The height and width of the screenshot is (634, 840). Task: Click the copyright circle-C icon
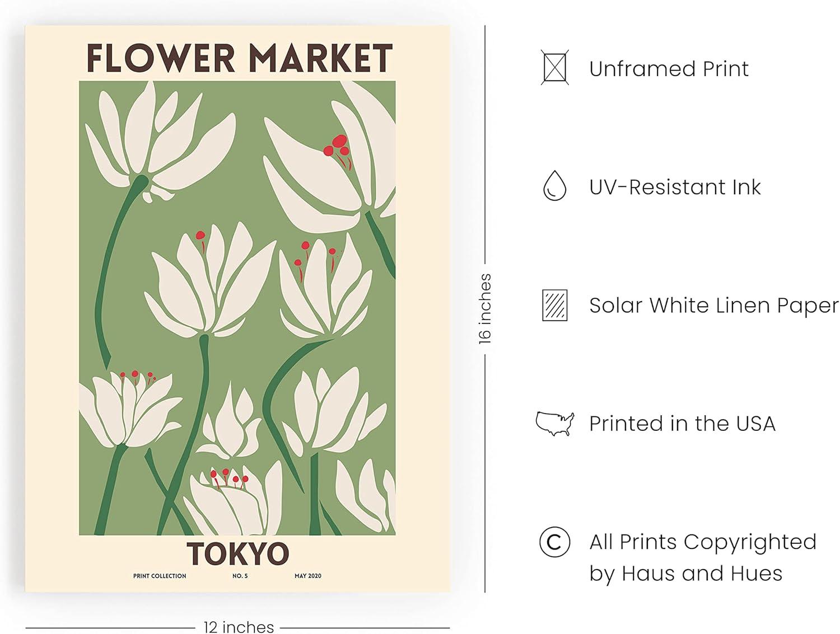point(554,542)
